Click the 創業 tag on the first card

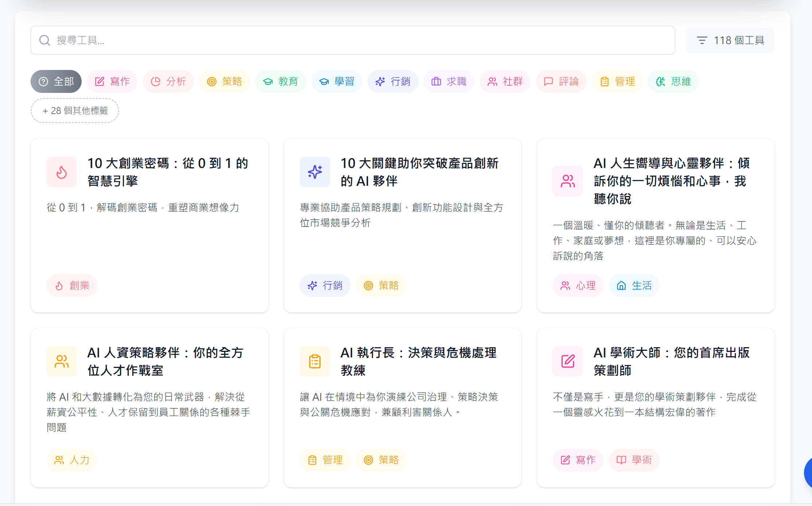click(72, 285)
